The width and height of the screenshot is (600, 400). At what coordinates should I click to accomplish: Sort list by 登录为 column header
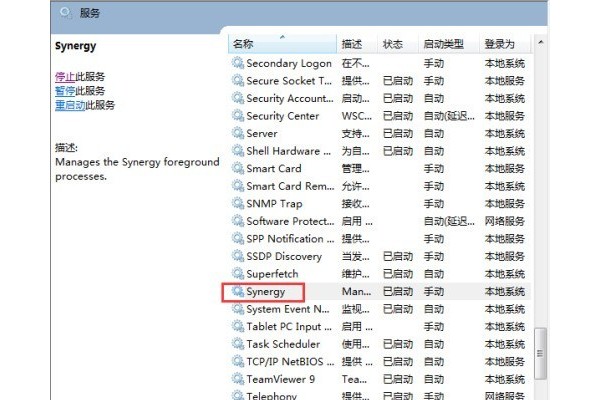click(x=505, y=44)
